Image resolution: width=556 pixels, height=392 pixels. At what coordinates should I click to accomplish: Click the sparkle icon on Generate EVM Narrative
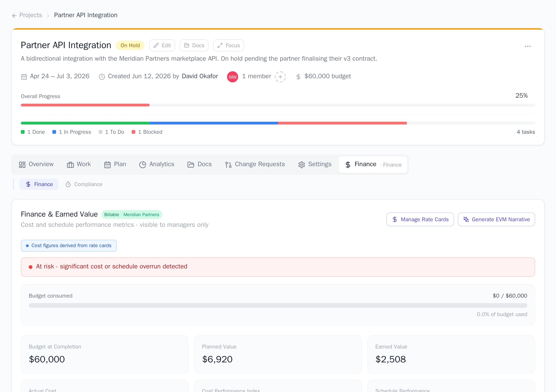coord(466,220)
